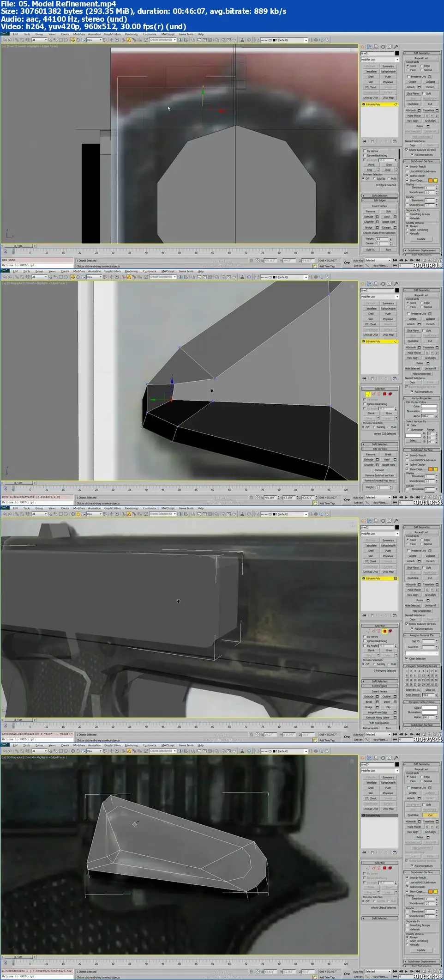This screenshot has width=444, height=980.
Task: In the 00:27:44 frame, open the Customize menu
Action: coord(150,508)
